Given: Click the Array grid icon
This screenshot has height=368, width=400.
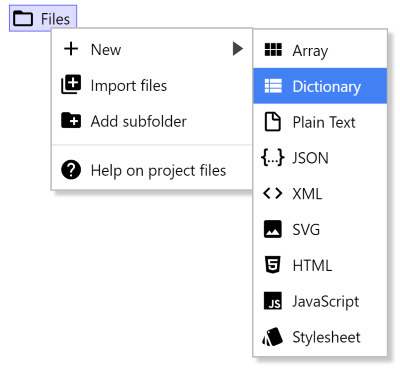Looking at the screenshot, I should click(273, 50).
